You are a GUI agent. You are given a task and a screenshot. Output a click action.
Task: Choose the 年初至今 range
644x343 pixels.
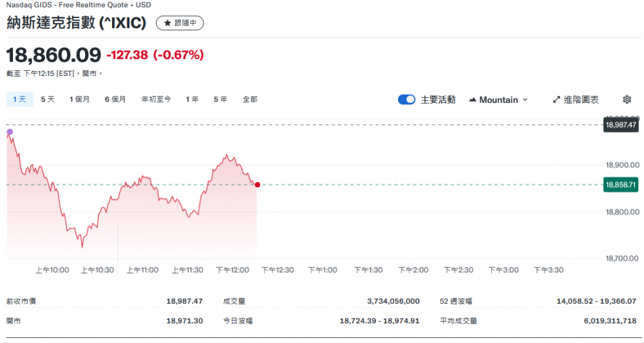coord(156,99)
